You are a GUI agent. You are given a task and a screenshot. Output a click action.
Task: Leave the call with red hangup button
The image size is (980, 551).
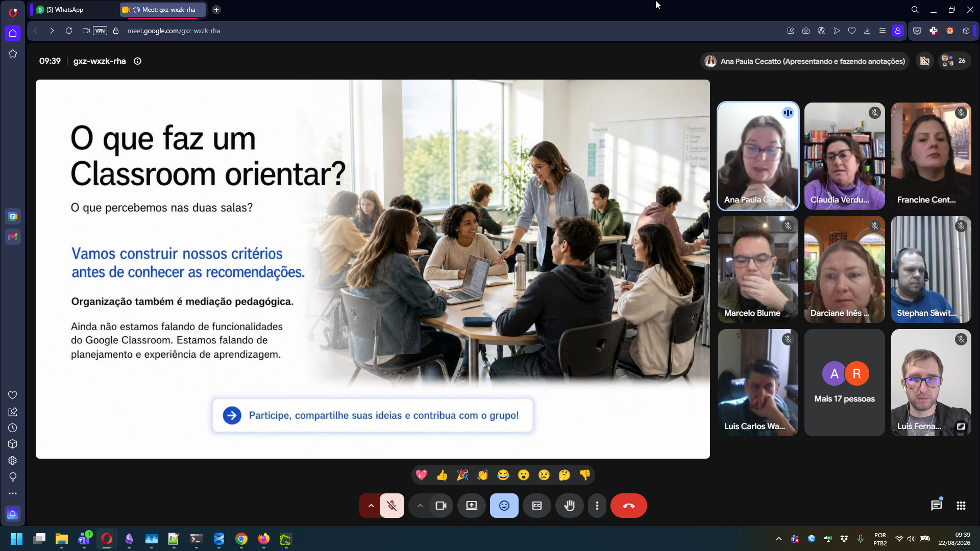[x=629, y=506]
